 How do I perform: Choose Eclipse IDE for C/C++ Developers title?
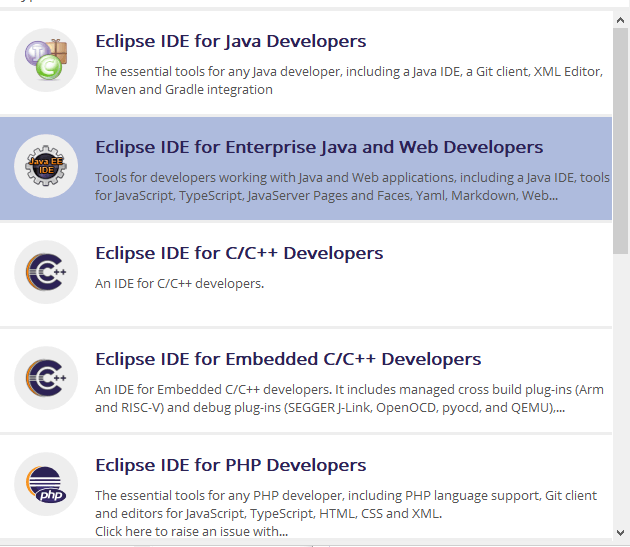(x=239, y=253)
